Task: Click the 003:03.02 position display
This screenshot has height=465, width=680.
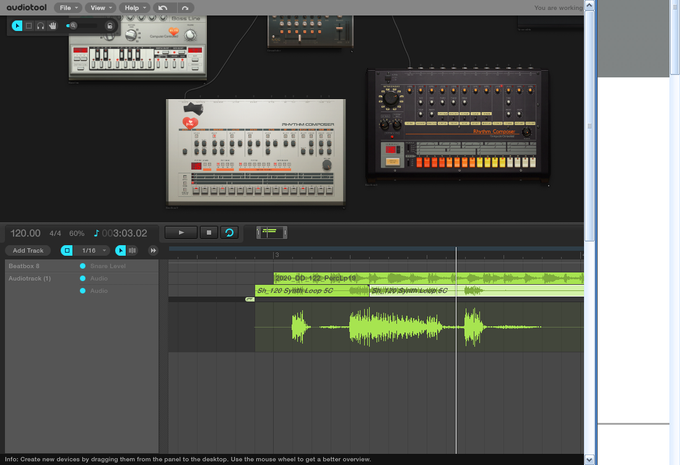Action: (124, 233)
